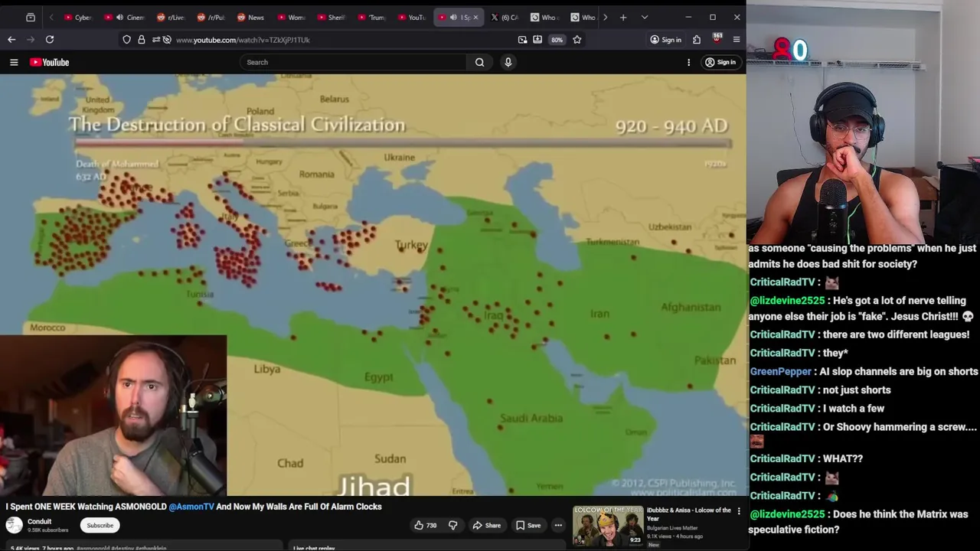Open the @AsmonTV mention link in title
This screenshot has width=980, height=551.
click(x=191, y=507)
